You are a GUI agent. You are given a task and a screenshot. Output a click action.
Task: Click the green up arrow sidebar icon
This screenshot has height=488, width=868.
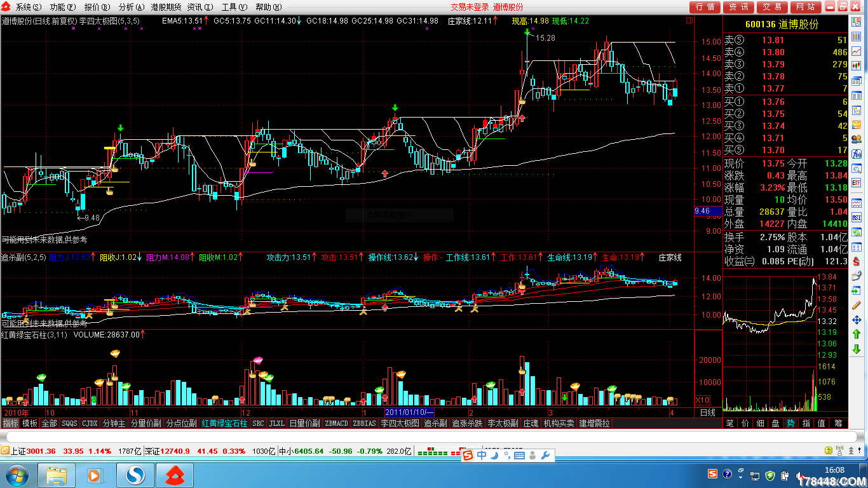pyautogui.click(x=857, y=334)
